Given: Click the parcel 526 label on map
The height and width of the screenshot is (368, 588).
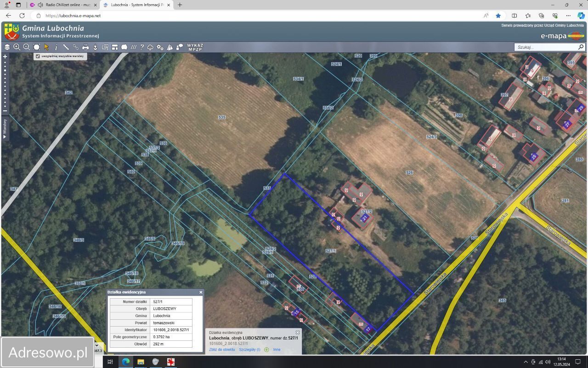Looking at the screenshot, I should click(x=409, y=172).
